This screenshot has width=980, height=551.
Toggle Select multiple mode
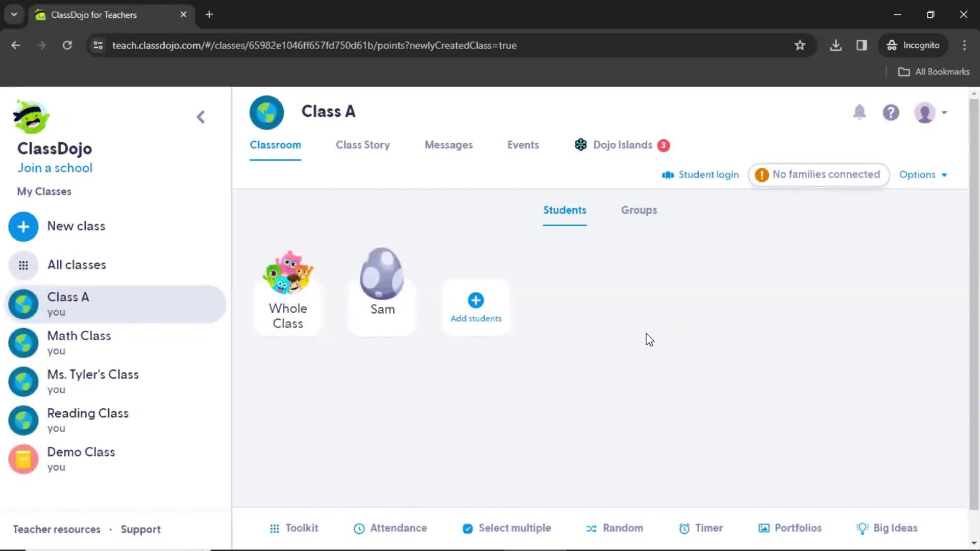tap(506, 529)
